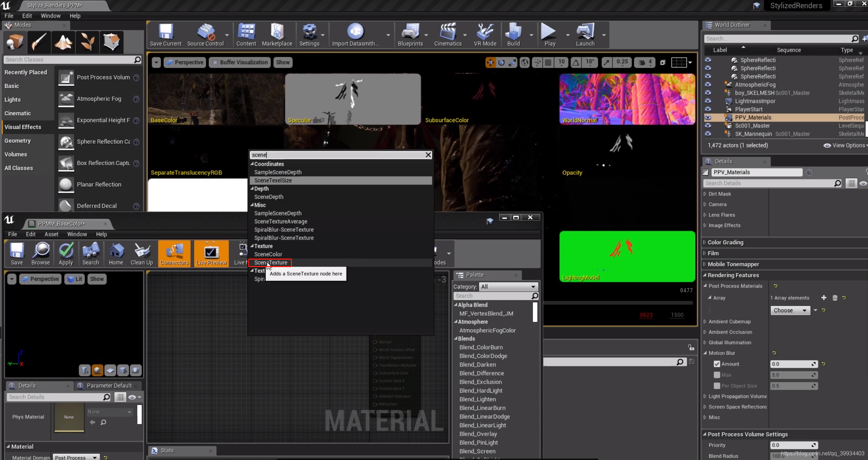Open the Content Browser with the Content icon
The height and width of the screenshot is (460, 868).
[246, 34]
